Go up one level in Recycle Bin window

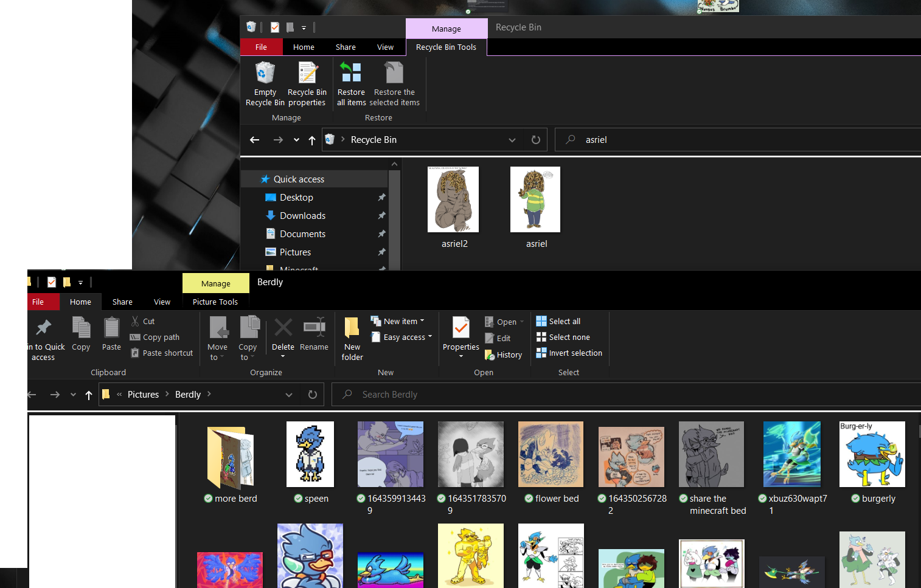point(312,140)
